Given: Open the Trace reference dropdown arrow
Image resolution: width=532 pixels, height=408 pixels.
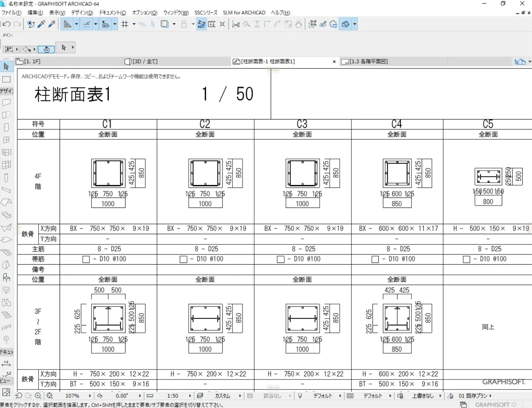Looking at the screenshot, I should [x=174, y=24].
